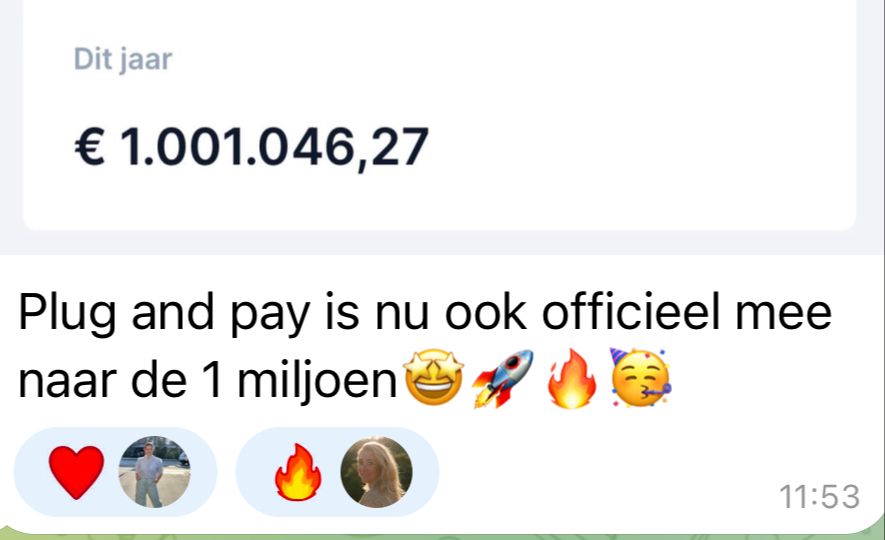Viewport: 885px width, 540px height.
Task: Open avatar of blonde person in fire reaction
Action: coord(376,472)
